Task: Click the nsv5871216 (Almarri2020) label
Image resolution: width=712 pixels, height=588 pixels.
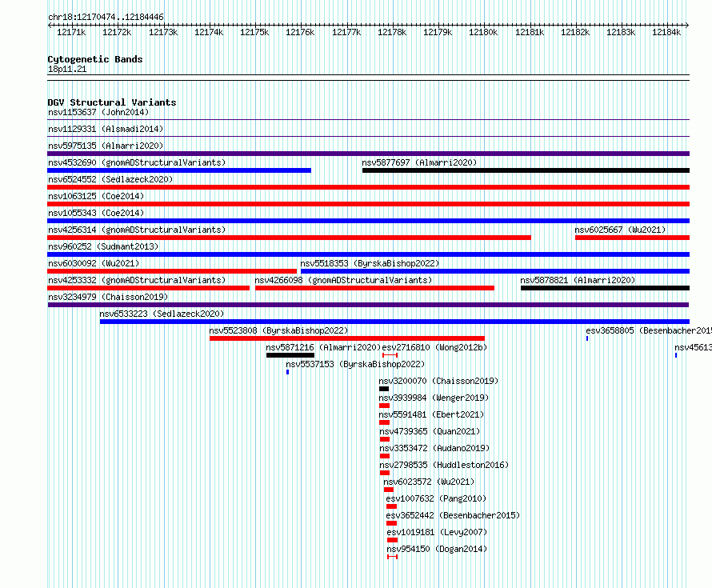Action: (323, 347)
